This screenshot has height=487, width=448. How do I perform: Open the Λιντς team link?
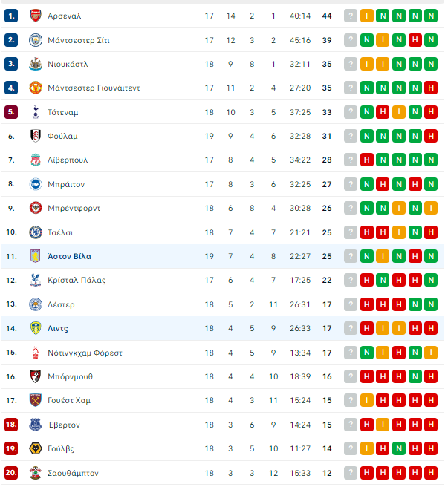click(58, 328)
